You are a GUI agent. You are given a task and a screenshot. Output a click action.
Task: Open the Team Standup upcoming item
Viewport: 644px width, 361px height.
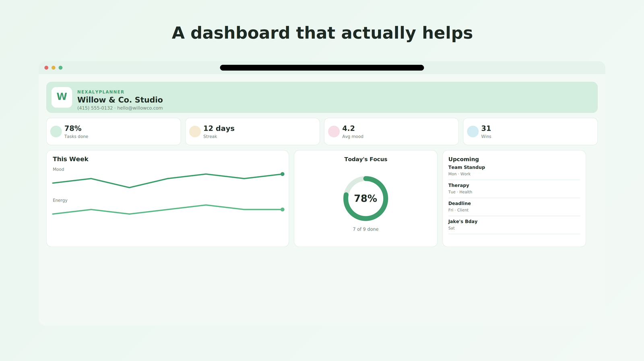514,171
